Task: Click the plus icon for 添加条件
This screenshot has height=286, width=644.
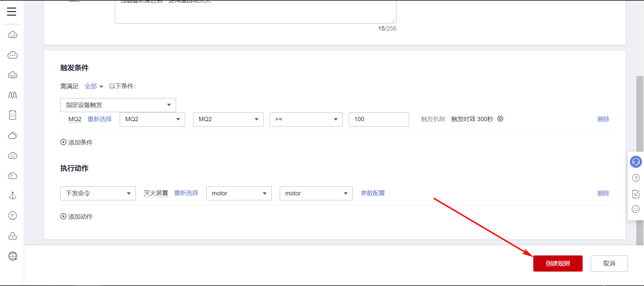Action: pyautogui.click(x=63, y=142)
